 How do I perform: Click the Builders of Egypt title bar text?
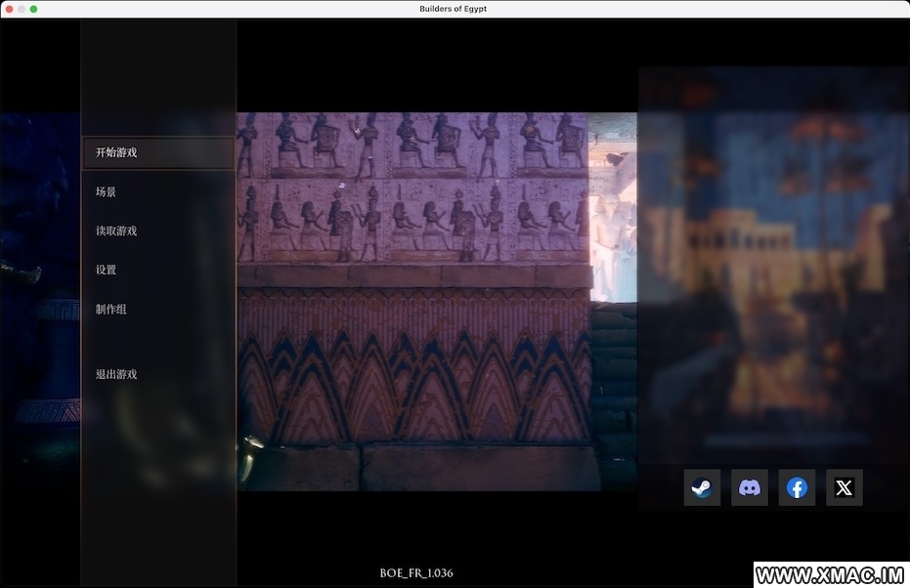coord(455,9)
